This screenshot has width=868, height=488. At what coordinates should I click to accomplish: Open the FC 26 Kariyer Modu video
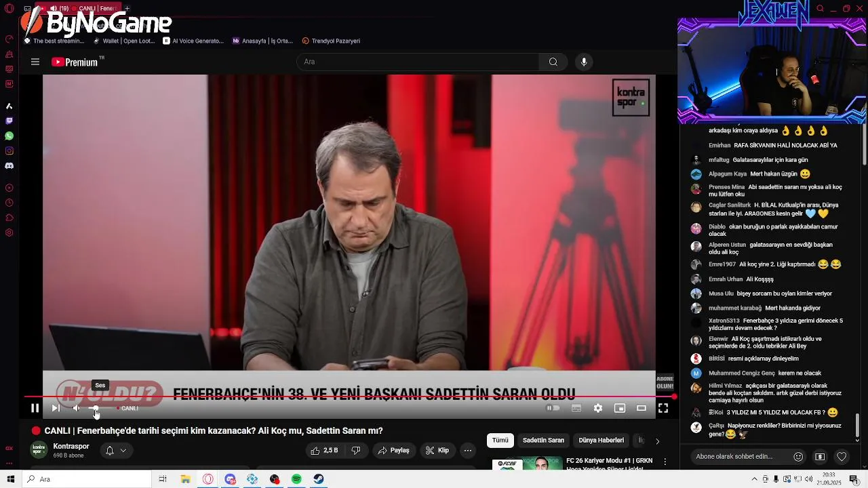609,464
